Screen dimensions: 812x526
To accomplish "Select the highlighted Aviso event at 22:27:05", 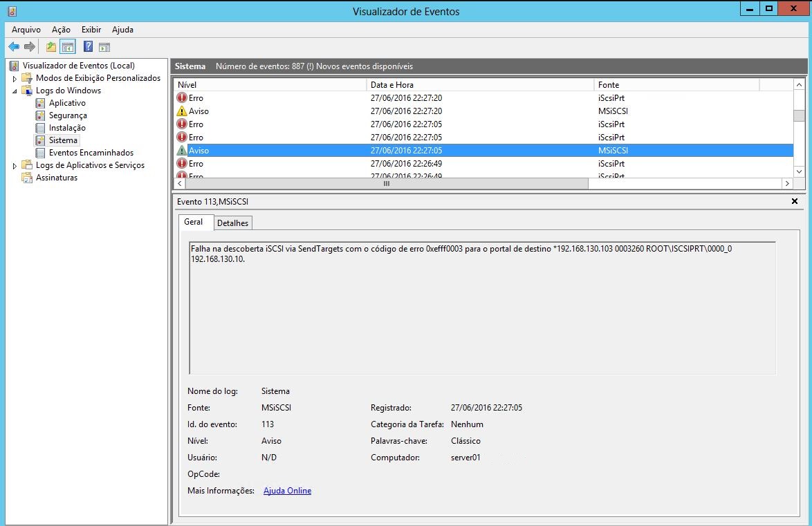I will 483,151.
